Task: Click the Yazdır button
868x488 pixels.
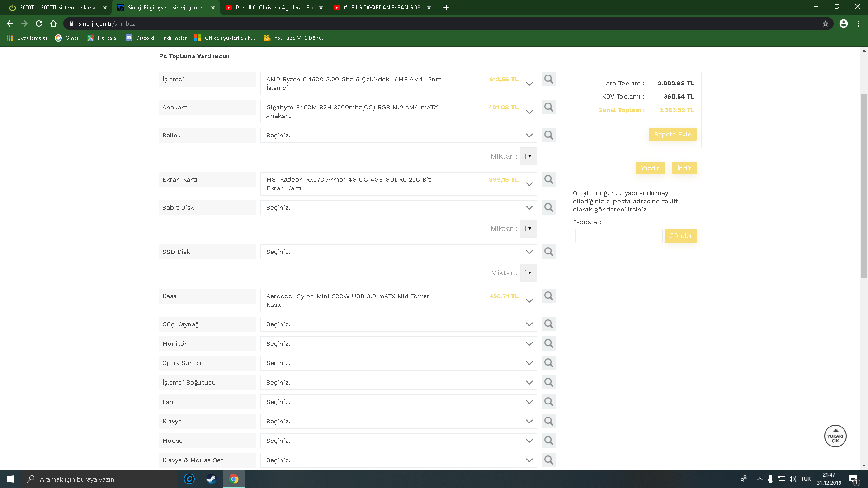Action: tap(650, 168)
